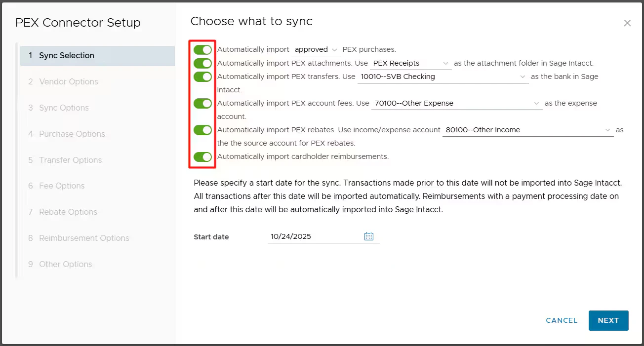Toggle the import PEX rebates switch
The image size is (644, 346).
(202, 130)
